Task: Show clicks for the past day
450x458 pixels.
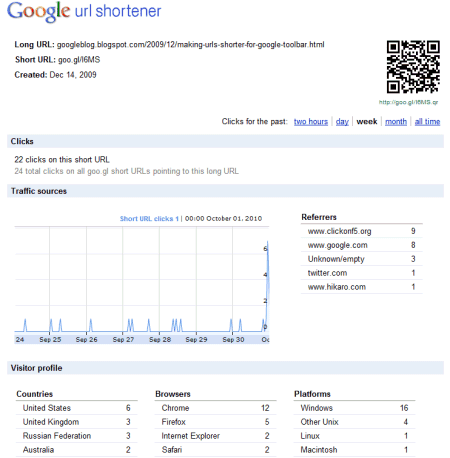Action: (x=342, y=122)
